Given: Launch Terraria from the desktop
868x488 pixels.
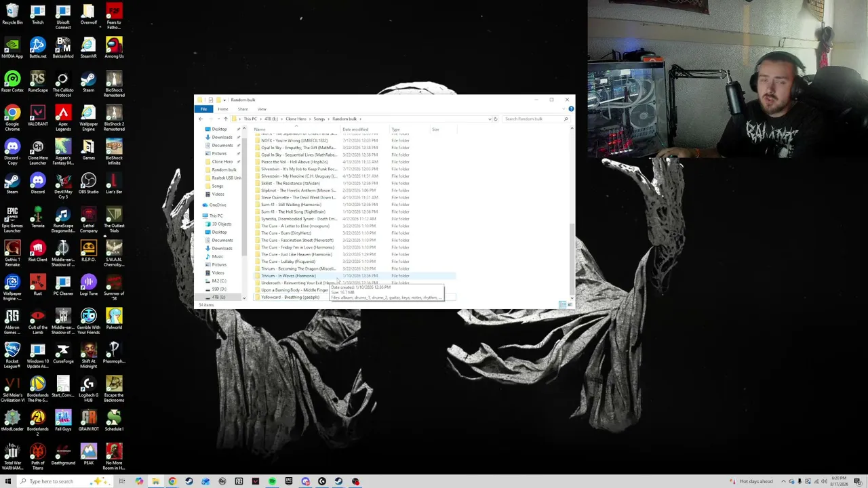Looking at the screenshot, I should tap(38, 218).
